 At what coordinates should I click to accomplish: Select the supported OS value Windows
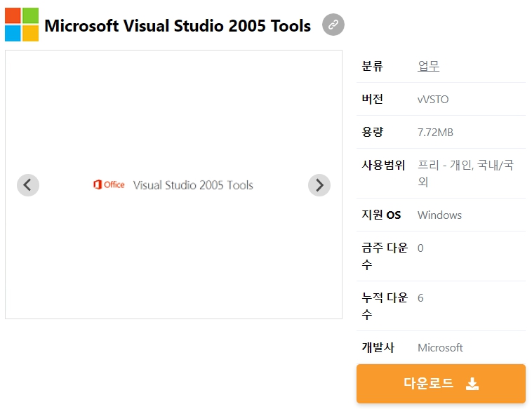[x=440, y=215]
